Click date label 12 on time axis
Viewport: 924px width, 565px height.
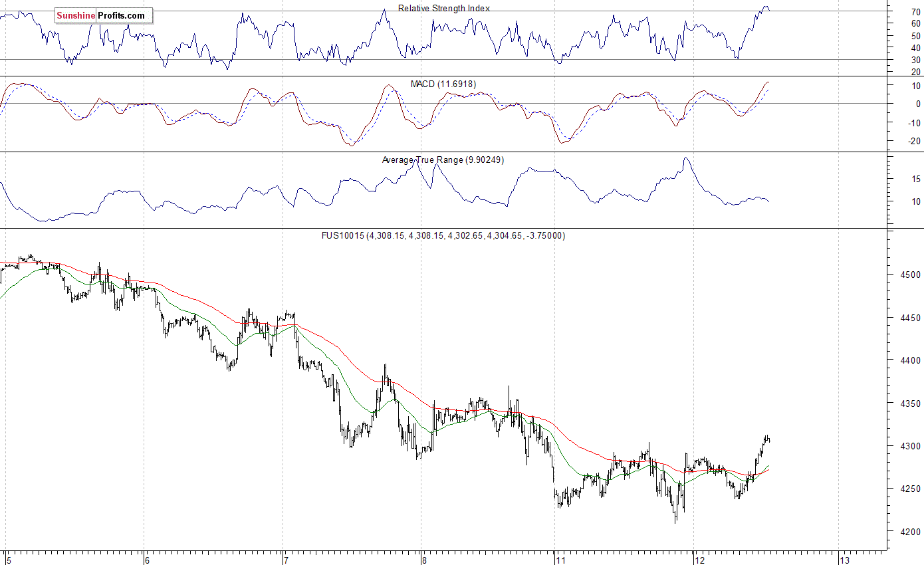coord(699,560)
